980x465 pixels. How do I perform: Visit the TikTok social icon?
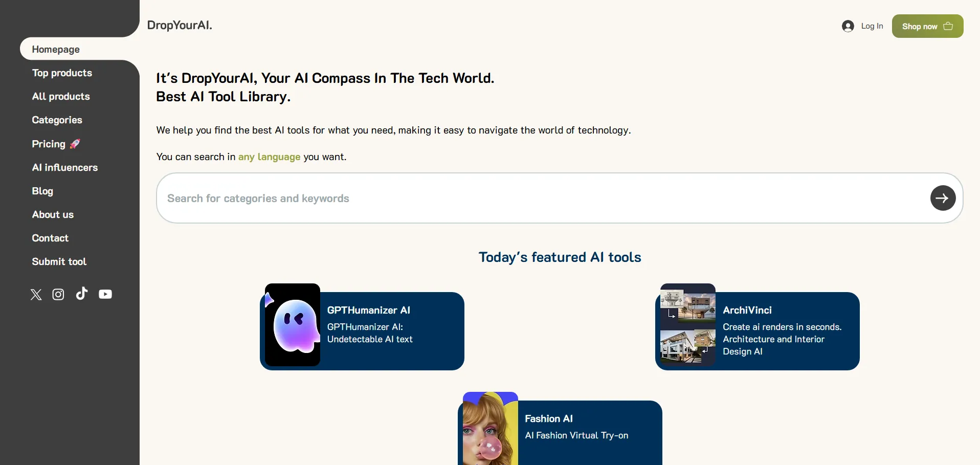click(x=82, y=294)
